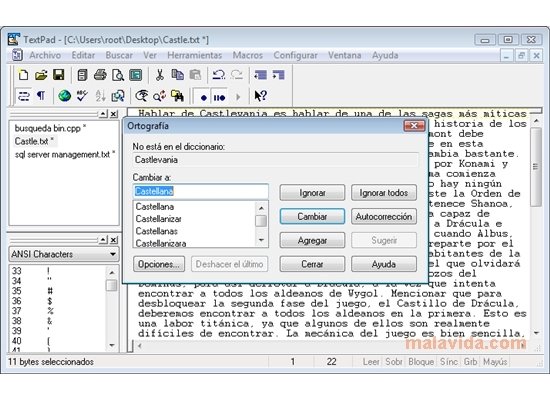
Task: Run spelling check with the ABC checkmark icon
Action: (82, 96)
